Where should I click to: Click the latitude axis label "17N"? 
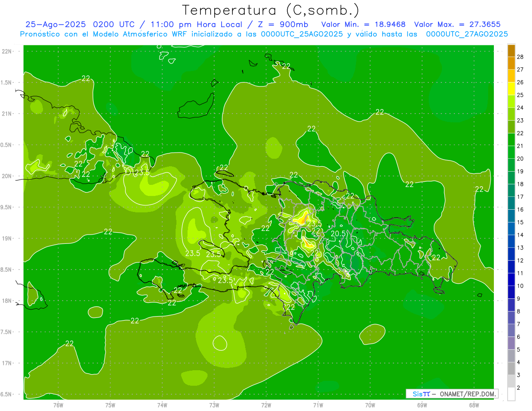[x=7, y=363]
